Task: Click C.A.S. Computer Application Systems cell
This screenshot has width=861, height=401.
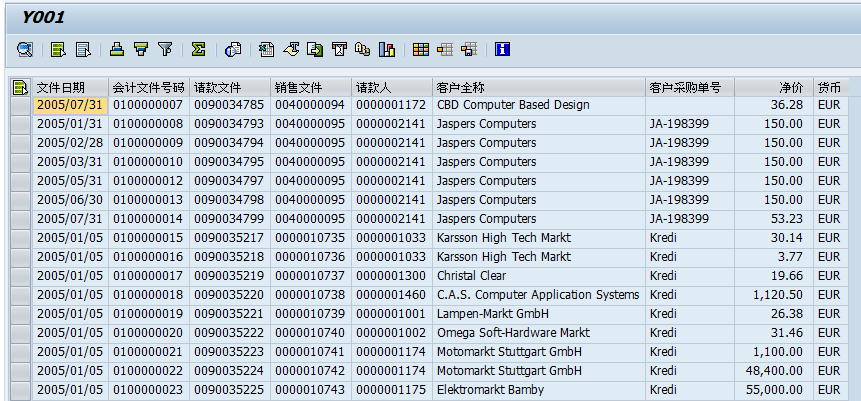Action: pos(538,295)
